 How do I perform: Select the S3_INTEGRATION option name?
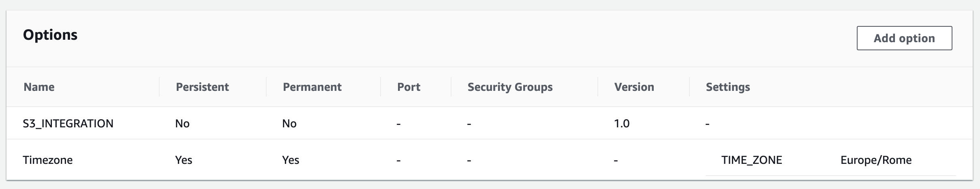[x=68, y=123]
